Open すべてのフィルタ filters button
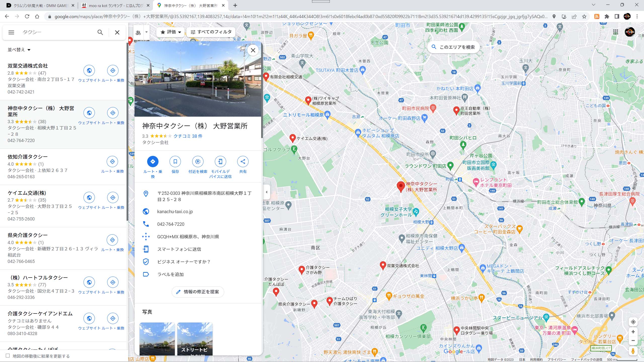 211,32
